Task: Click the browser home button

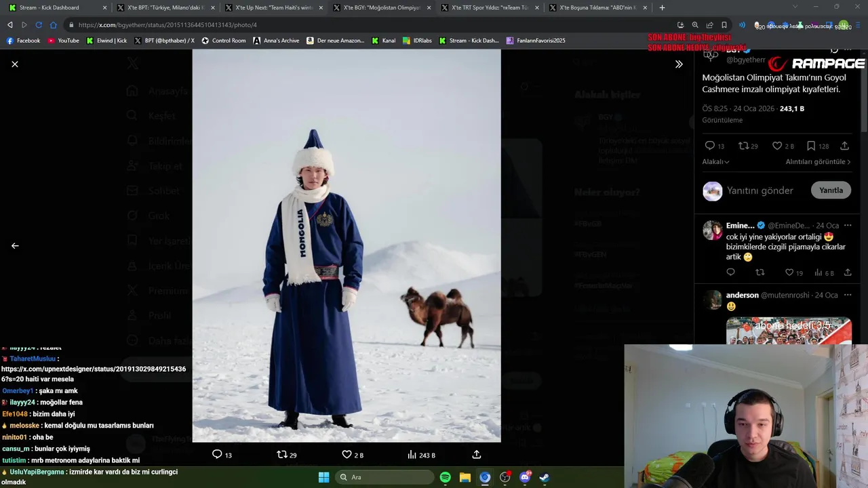Action: [x=54, y=25]
